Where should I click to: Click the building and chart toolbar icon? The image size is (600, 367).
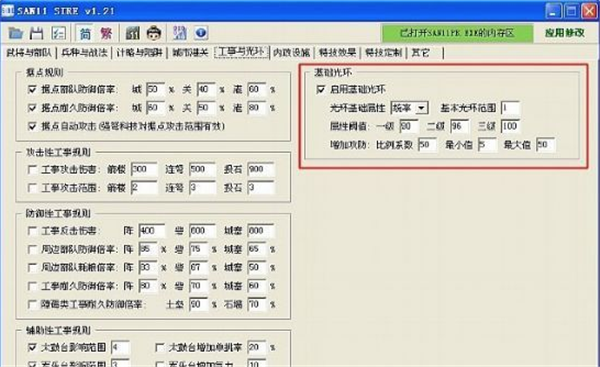click(x=133, y=33)
